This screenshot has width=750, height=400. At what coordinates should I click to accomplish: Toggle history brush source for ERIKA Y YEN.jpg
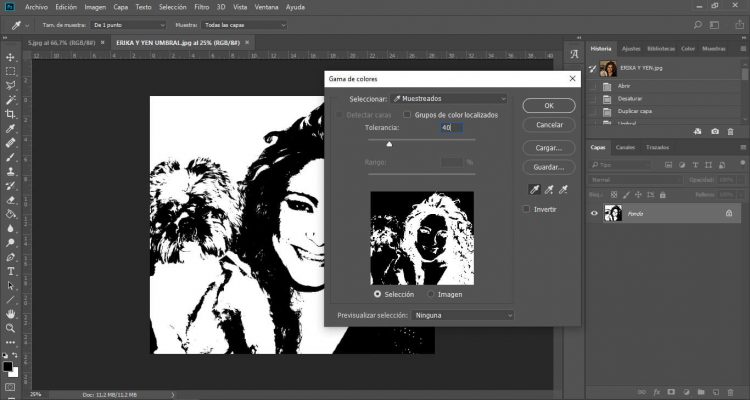(593, 69)
